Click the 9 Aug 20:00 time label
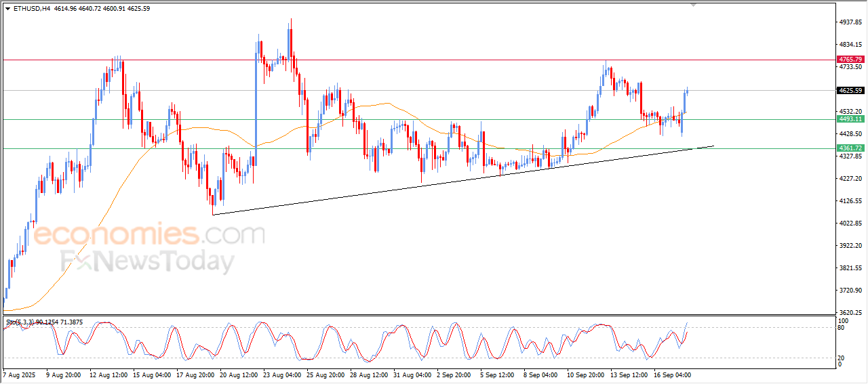Image resolution: width=868 pixels, height=384 pixels. [x=64, y=375]
